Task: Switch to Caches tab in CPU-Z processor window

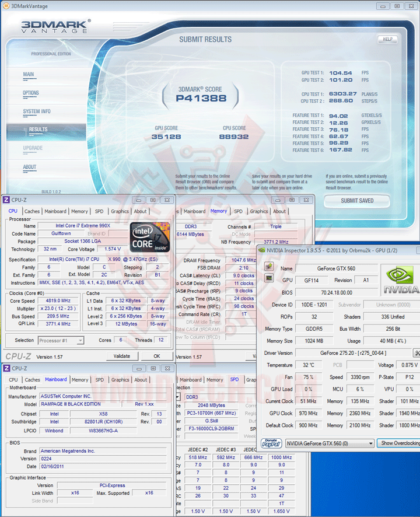Action: 32,211
